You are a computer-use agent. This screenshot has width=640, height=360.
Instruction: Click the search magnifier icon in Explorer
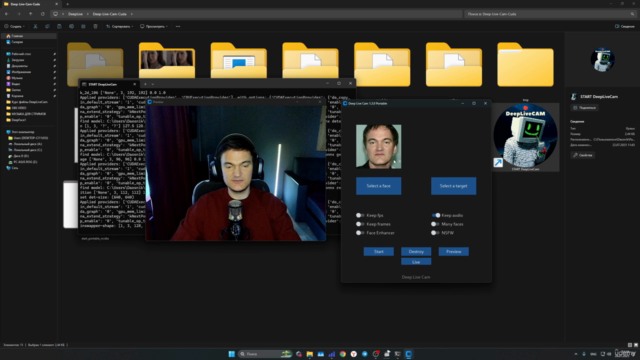[632, 14]
